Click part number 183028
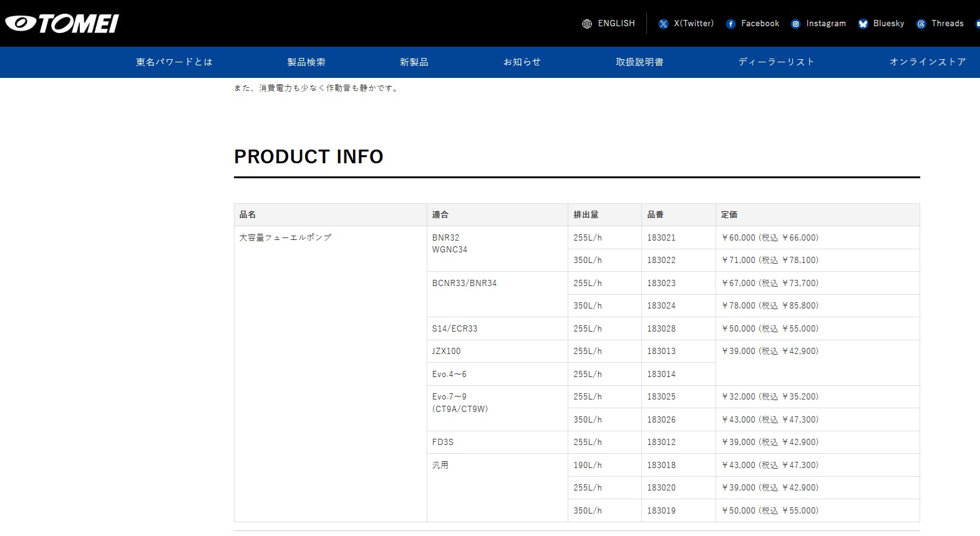This screenshot has height=536, width=980. 661,328
